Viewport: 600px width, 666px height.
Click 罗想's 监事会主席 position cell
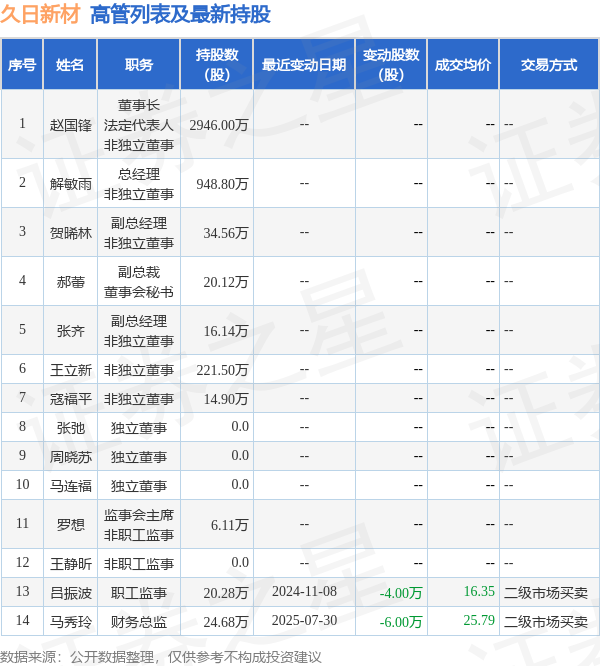139,525
